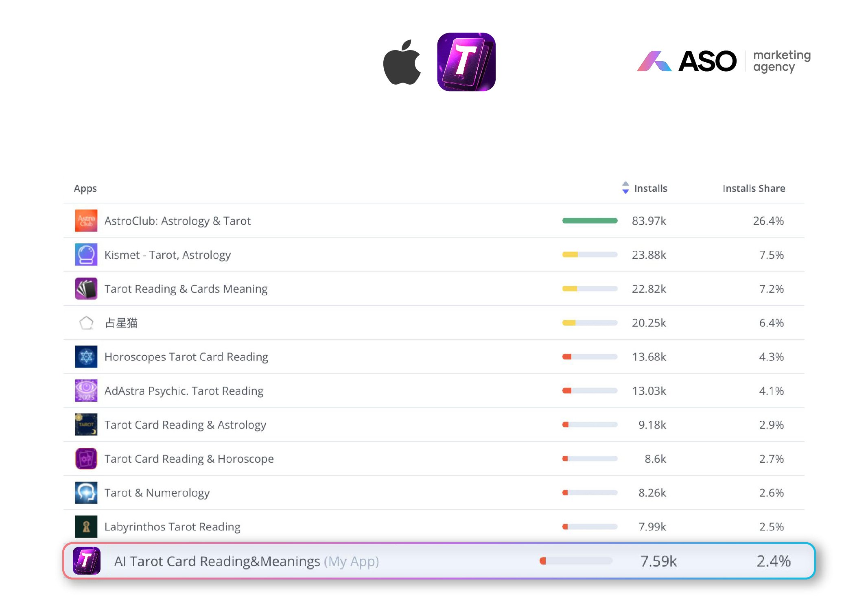This screenshot has width=868, height=615.
Task: Click the Installs column header
Action: (651, 188)
